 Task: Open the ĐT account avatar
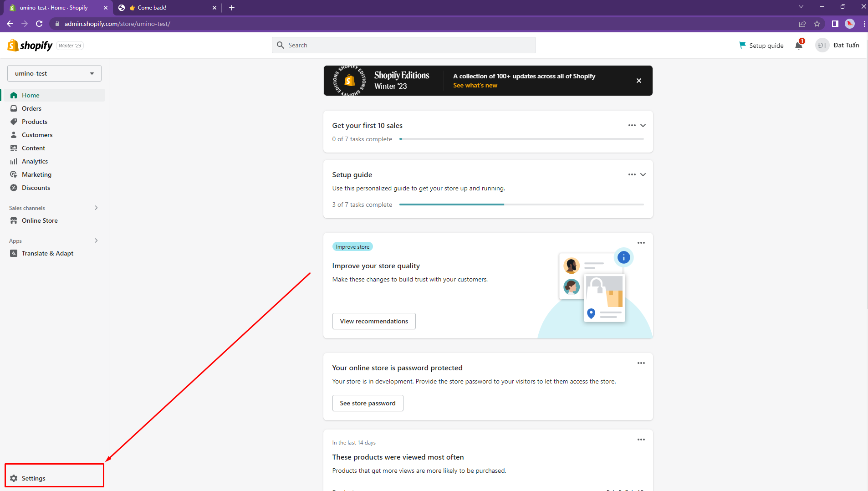pos(822,45)
